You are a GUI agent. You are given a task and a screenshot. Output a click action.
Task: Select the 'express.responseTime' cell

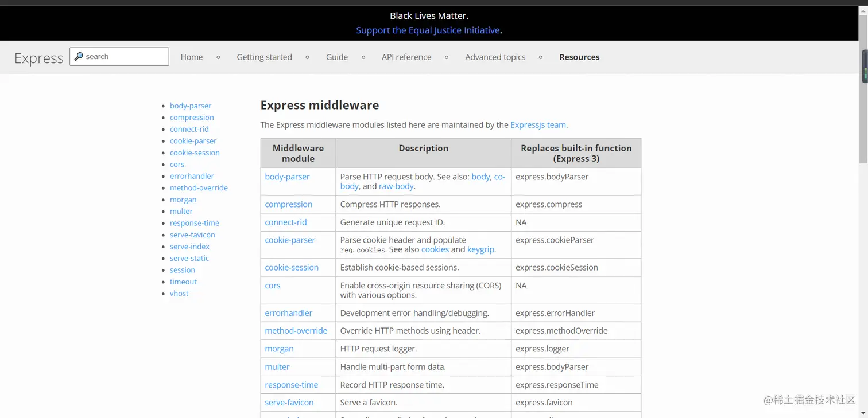pos(576,385)
